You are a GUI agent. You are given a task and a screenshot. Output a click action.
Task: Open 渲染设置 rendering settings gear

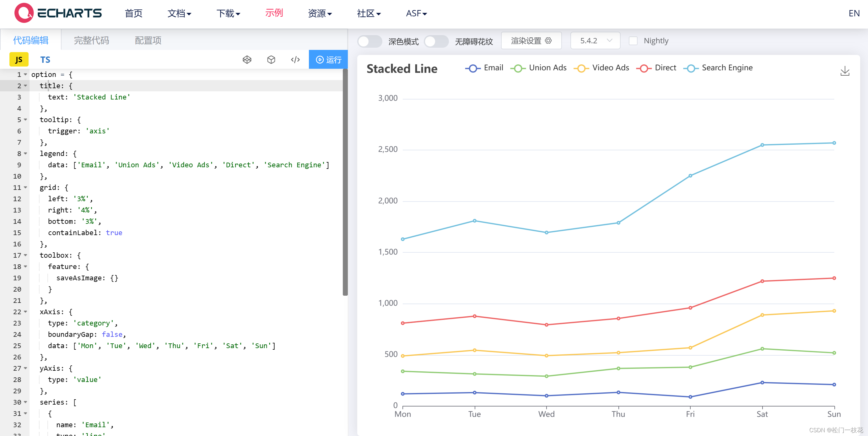pos(531,40)
